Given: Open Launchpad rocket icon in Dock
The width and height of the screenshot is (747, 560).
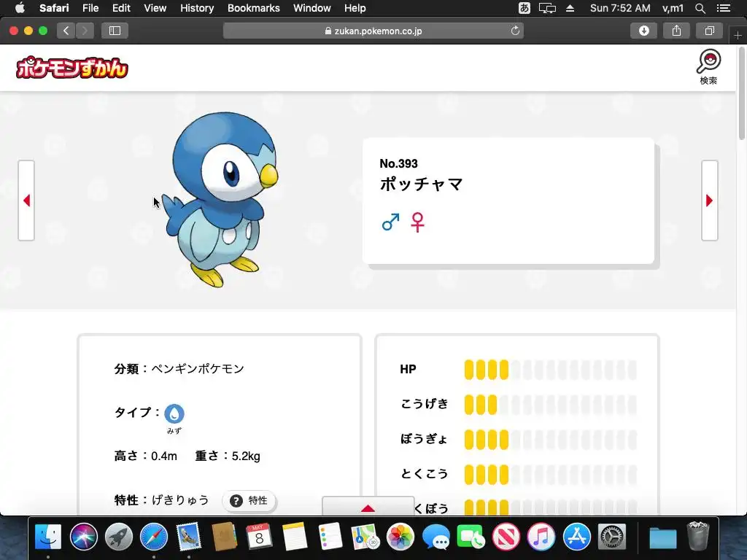Looking at the screenshot, I should (119, 537).
